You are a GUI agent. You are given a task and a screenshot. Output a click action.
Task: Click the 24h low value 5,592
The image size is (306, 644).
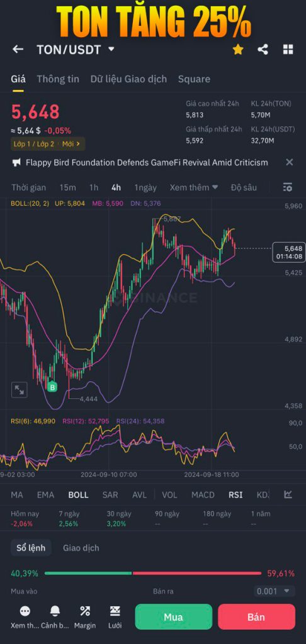coord(195,141)
